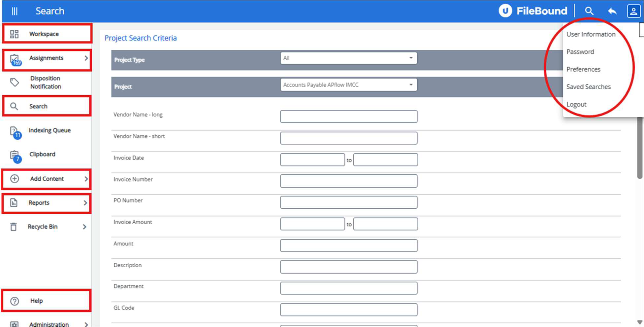The width and height of the screenshot is (644, 327).
Task: Focus the PO Number field
Action: (349, 202)
